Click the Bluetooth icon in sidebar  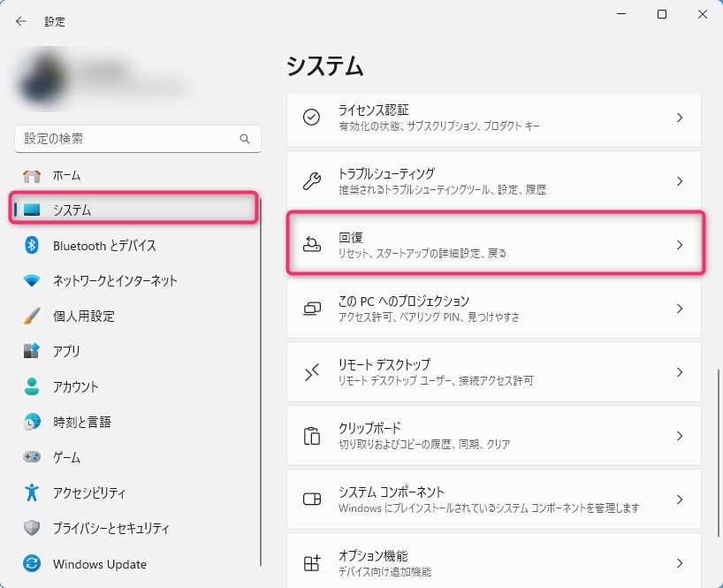coord(32,245)
